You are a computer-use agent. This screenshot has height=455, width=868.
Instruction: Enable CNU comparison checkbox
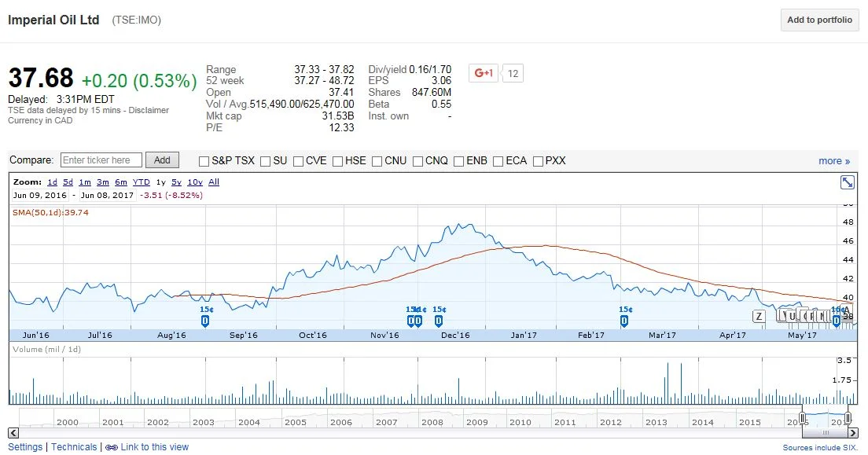pos(377,161)
